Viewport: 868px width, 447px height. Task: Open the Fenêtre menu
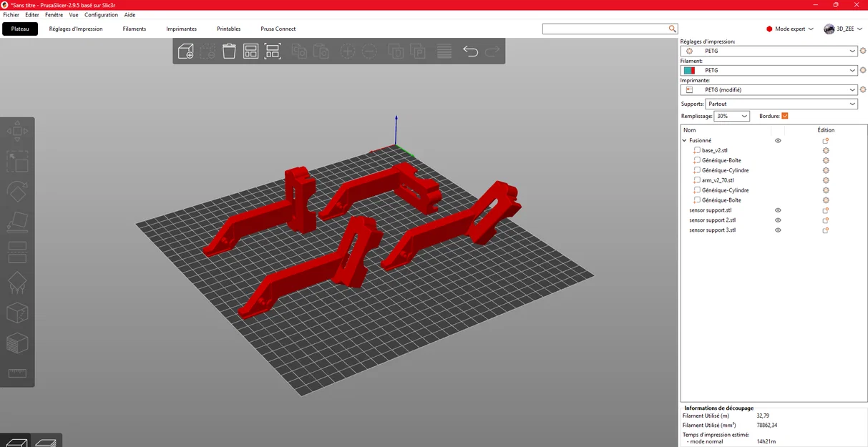54,14
